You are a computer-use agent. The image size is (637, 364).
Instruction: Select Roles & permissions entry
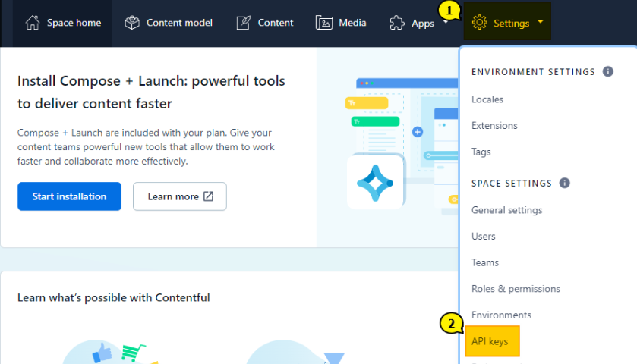click(x=516, y=289)
